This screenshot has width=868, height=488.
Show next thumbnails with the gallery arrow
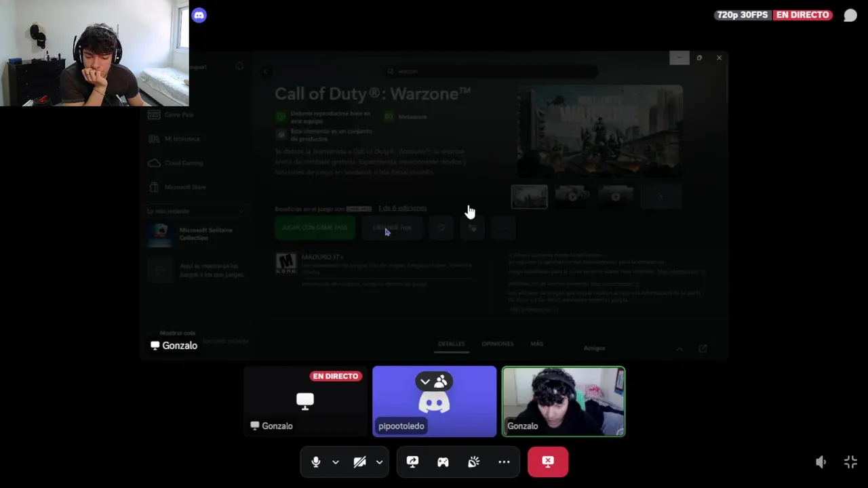660,197
